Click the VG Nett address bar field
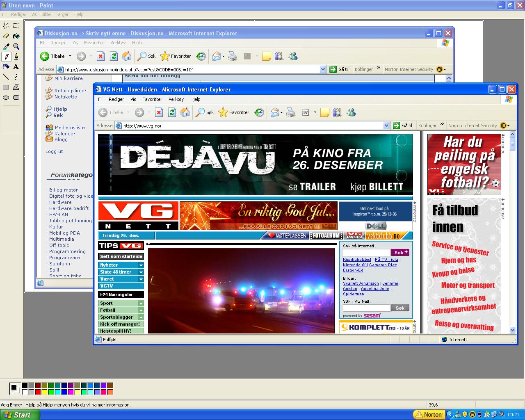 [x=252, y=126]
